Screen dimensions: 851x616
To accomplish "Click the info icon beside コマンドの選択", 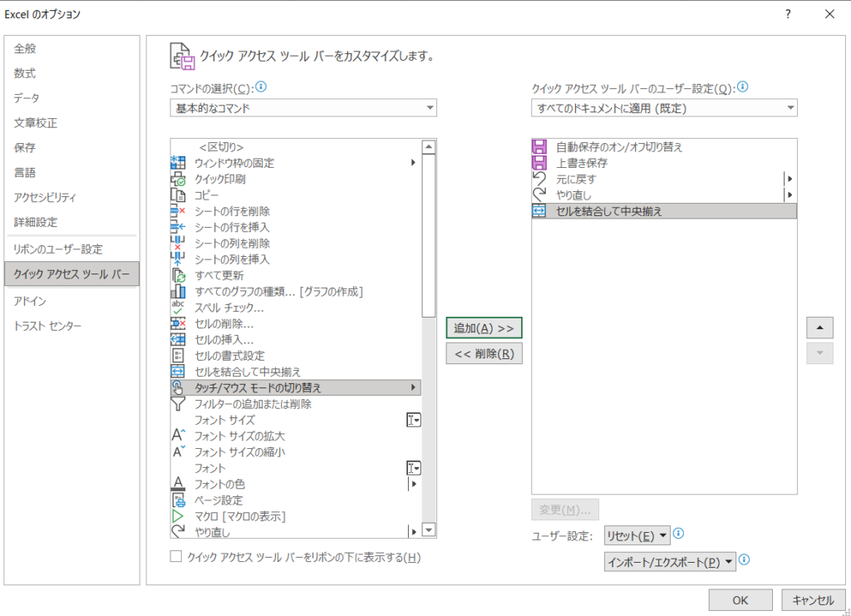I will 261,86.
